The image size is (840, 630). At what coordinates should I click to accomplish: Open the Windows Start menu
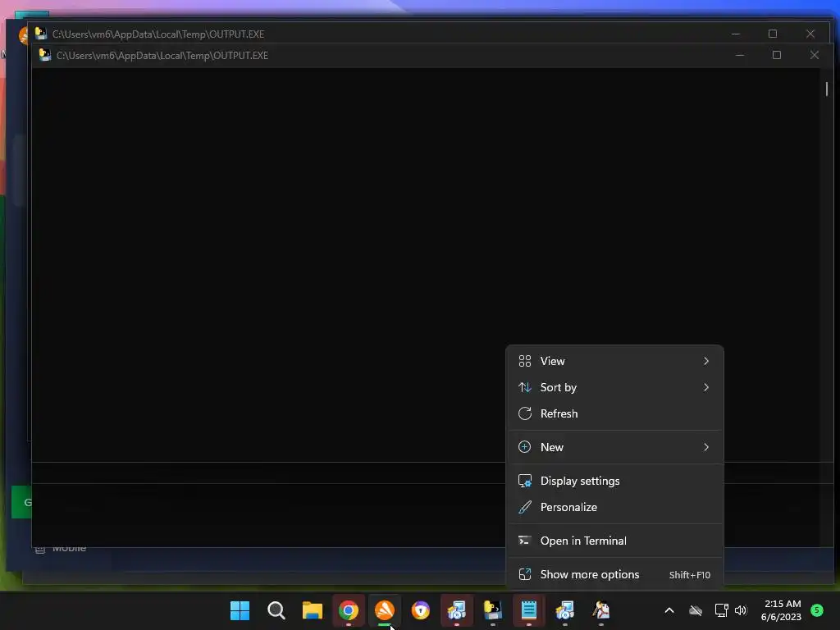pyautogui.click(x=240, y=610)
